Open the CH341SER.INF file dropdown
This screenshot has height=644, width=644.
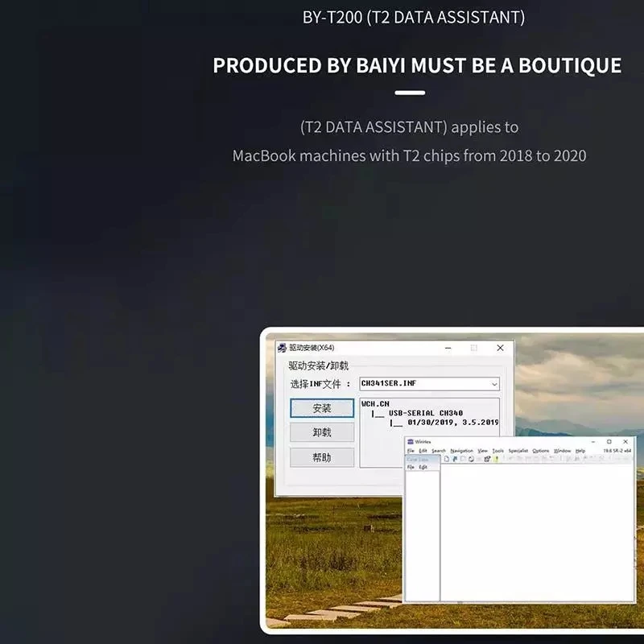(x=429, y=384)
